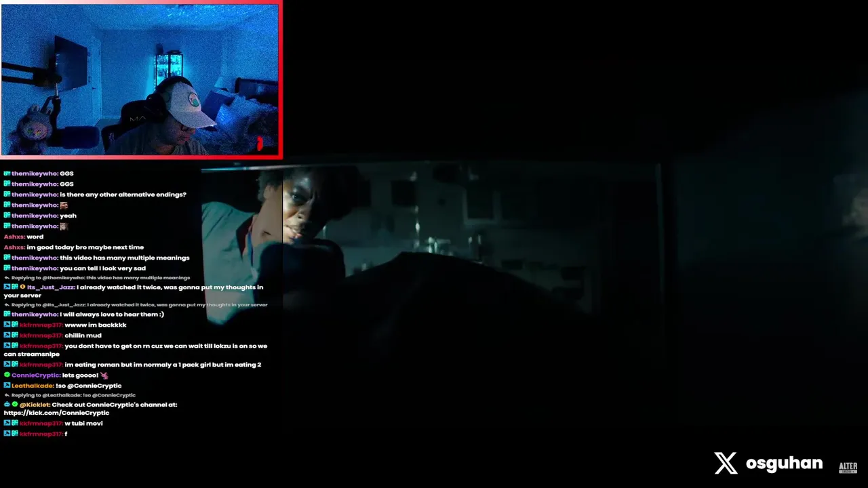Viewport: 868px width, 488px height.
Task: Click 'Check out ConnieCryptic's channel at:' text
Action: coord(115,405)
